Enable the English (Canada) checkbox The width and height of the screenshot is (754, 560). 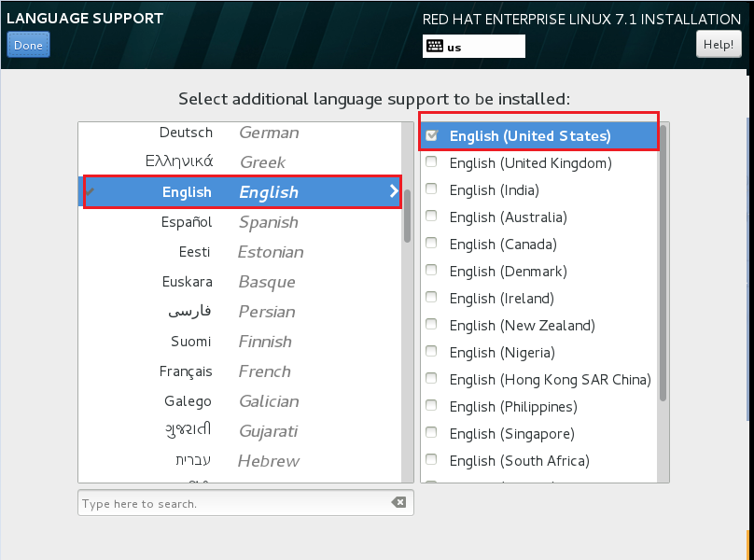[x=431, y=243]
